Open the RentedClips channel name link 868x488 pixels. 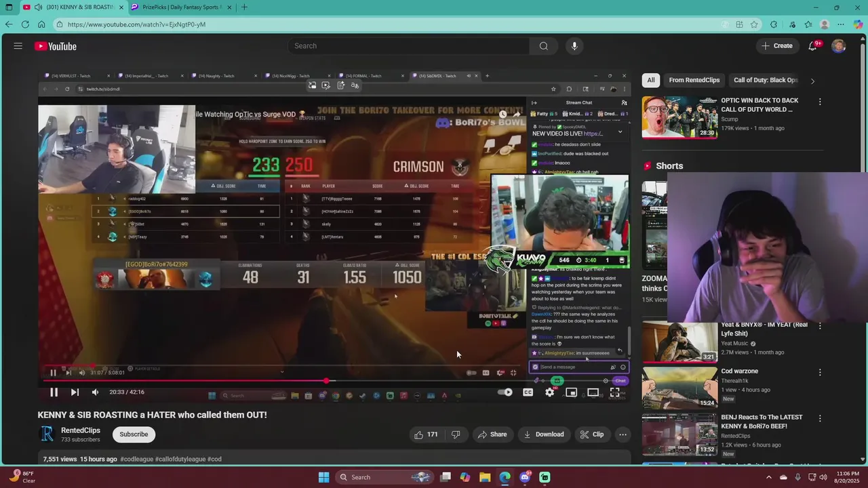click(x=80, y=430)
